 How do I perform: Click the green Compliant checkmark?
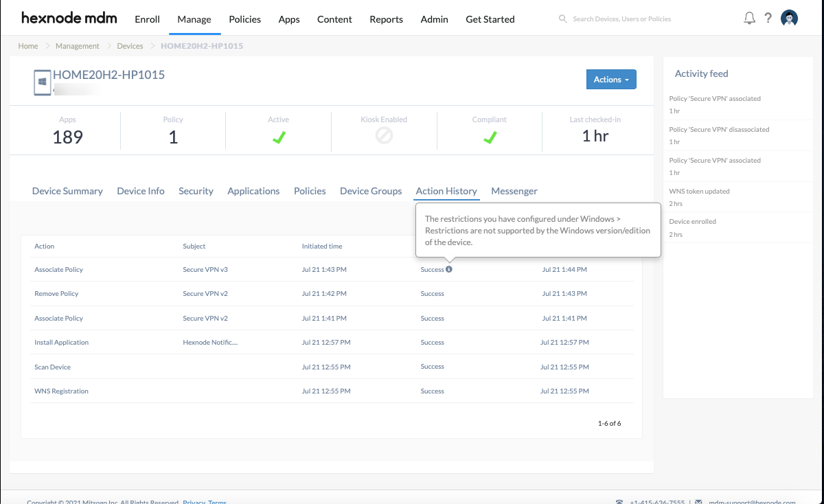(x=490, y=137)
